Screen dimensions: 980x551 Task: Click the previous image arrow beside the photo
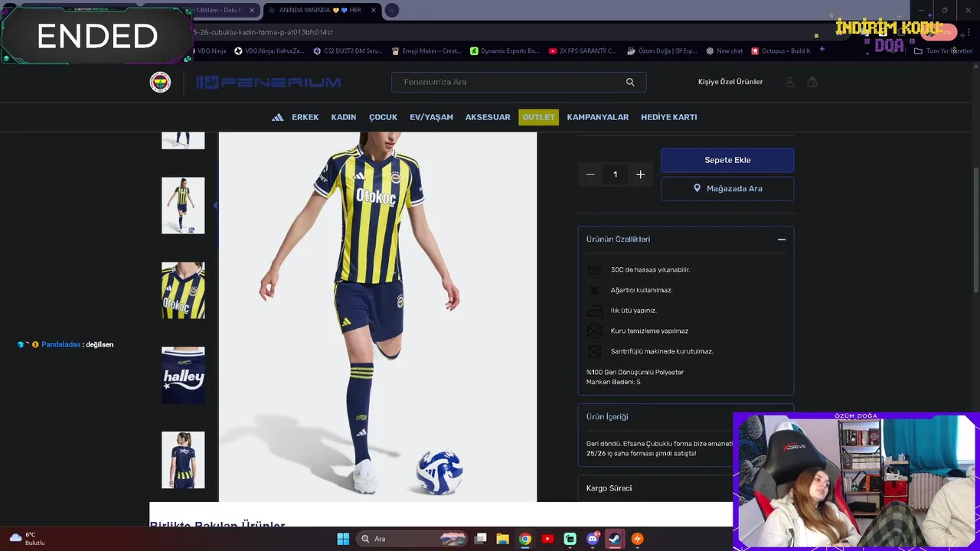(x=215, y=205)
